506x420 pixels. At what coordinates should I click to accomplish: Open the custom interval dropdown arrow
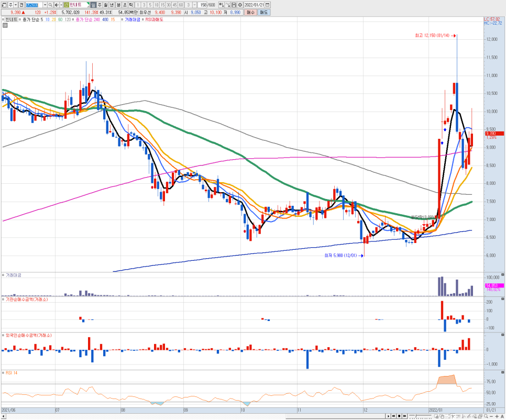pos(194,5)
